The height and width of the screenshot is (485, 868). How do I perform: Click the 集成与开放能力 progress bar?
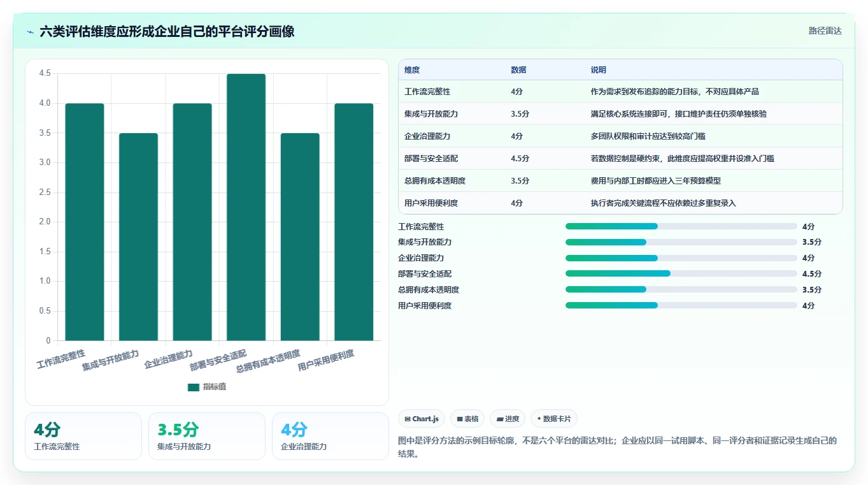681,242
